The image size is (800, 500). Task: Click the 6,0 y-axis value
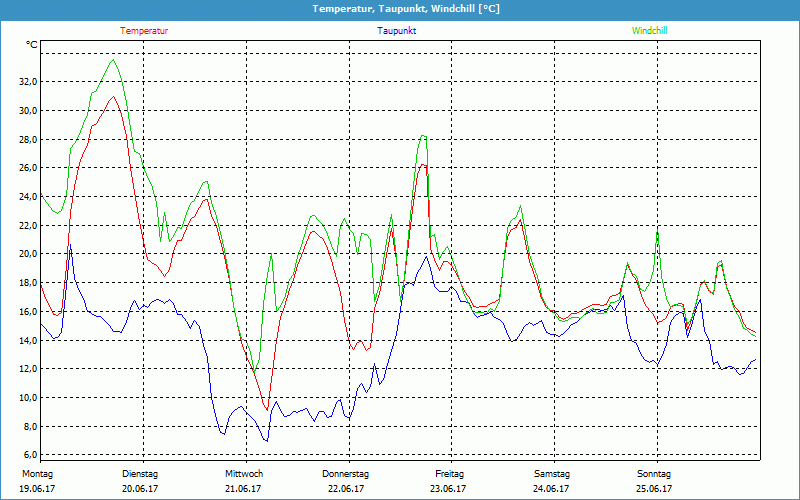pos(29,455)
